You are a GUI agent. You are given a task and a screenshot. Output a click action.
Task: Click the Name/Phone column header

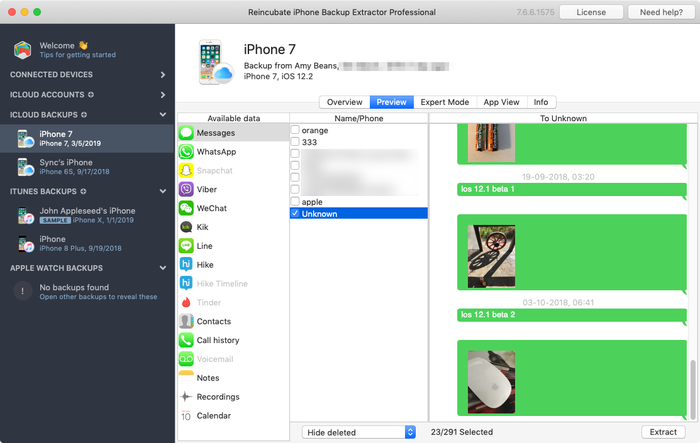click(x=359, y=118)
